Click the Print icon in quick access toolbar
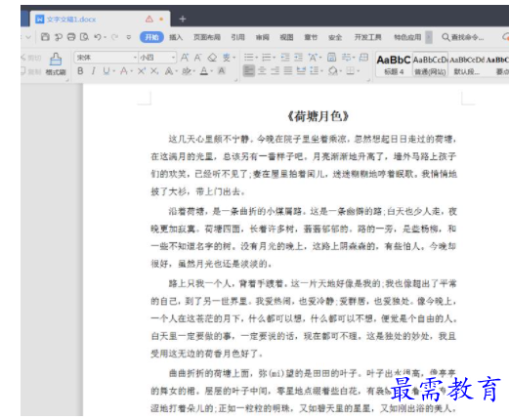This screenshot has width=509, height=420. point(71,37)
